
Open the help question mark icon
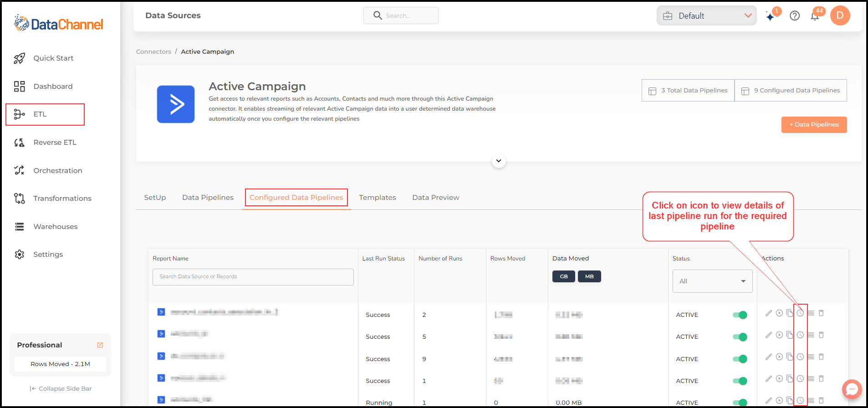tap(795, 16)
